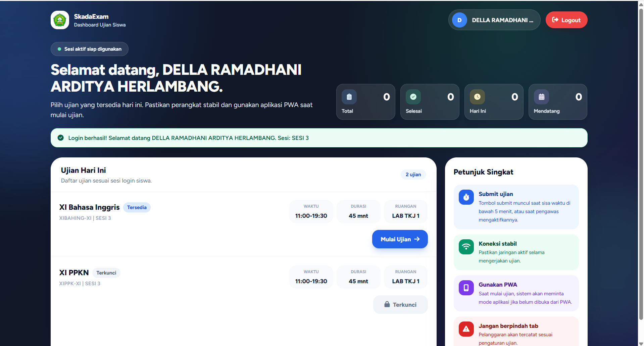Screen dimensions: 644x346
Task: Click the Submit ujian stopwatch icon
Action: click(x=466, y=197)
